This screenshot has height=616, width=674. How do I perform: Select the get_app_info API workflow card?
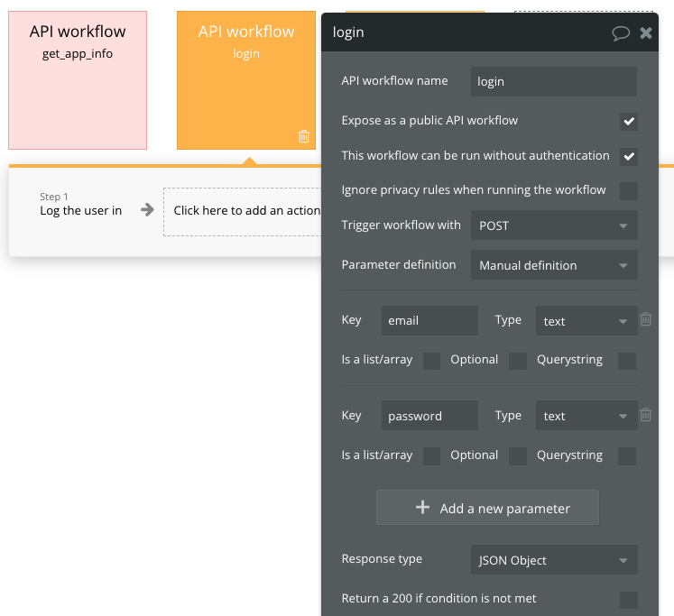[78, 80]
